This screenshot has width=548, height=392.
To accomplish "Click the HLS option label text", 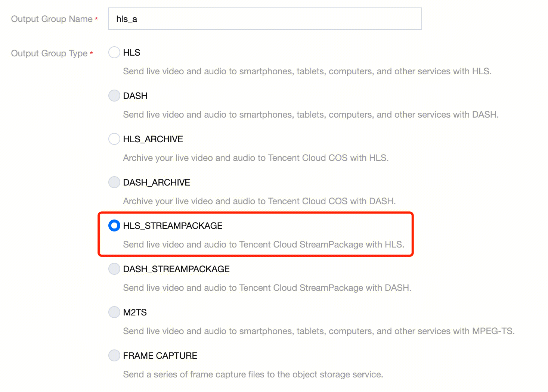I will (132, 53).
